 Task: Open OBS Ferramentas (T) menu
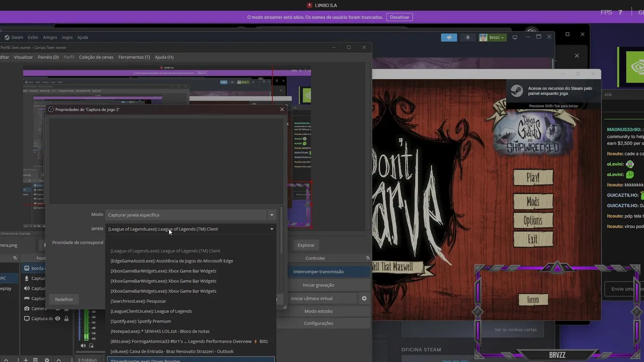point(134,57)
